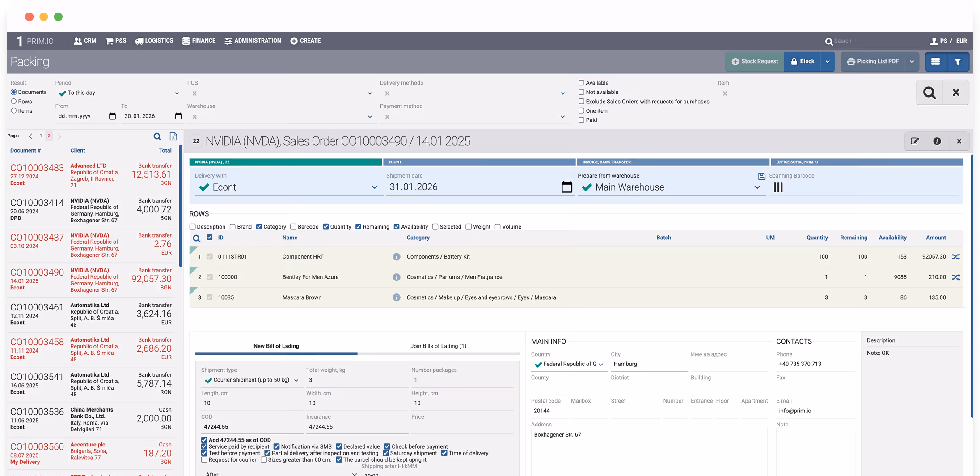
Task: Select the Items result radio button
Action: [x=14, y=111]
